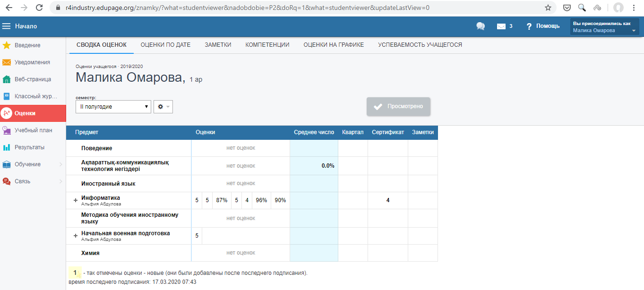Click the Ақпараттық-коммуникациялық технология негіздері subject
This screenshot has height=290, width=644.
[125, 166]
